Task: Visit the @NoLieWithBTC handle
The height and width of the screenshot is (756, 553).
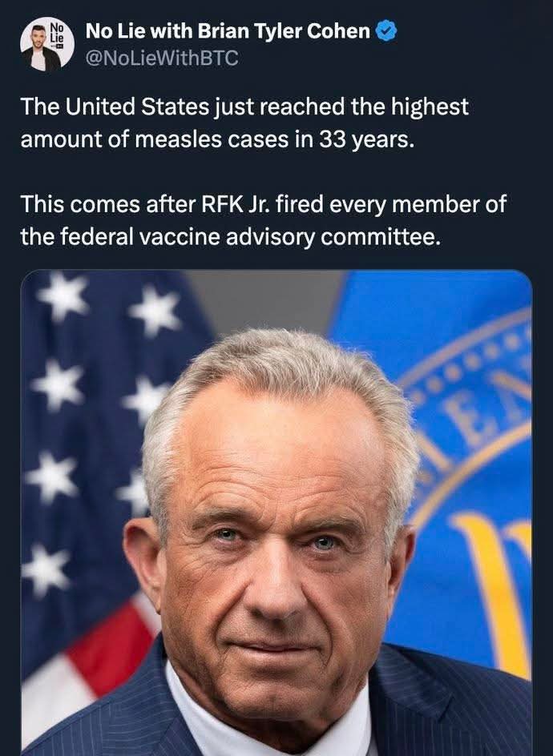Action: pyautogui.click(x=162, y=58)
